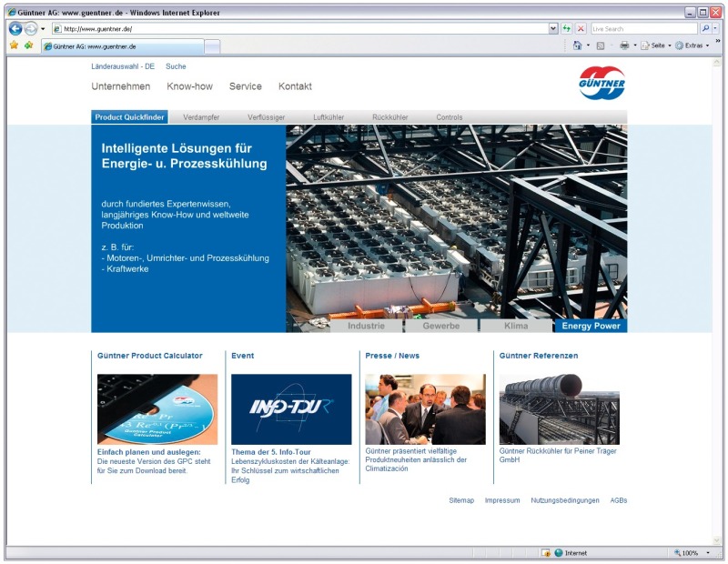Click the 'Thema der 5. Info-Tour' link
Viewport: 728px width, 564px height.
point(271,452)
